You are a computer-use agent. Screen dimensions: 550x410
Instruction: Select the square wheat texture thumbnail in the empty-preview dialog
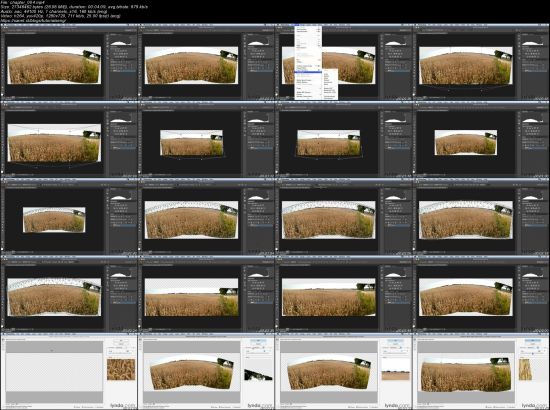(x=121, y=370)
